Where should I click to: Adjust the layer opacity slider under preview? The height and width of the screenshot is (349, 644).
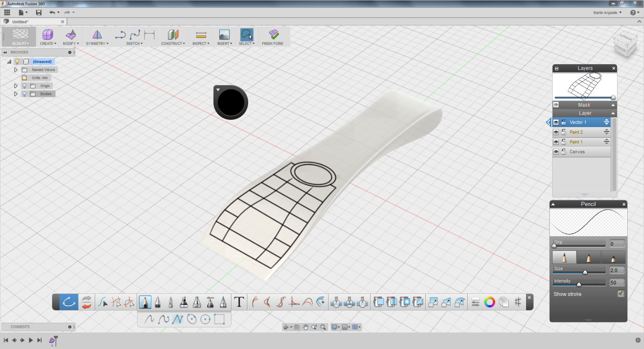click(585, 98)
